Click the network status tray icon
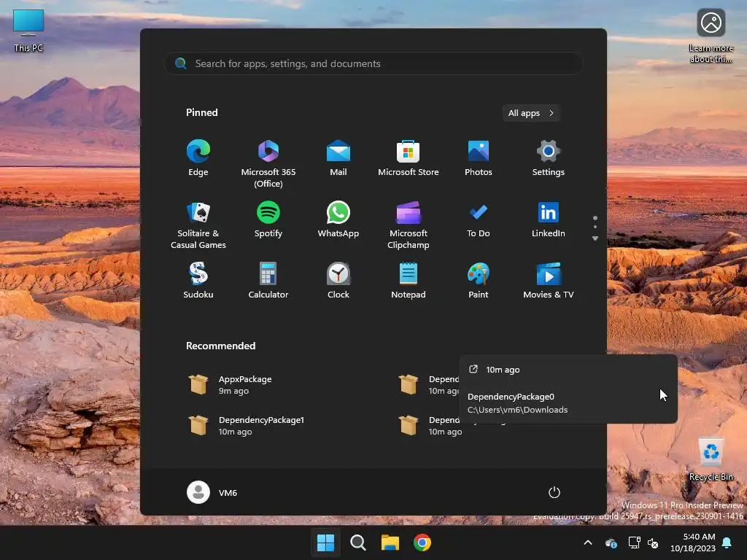747x560 pixels. 634,542
